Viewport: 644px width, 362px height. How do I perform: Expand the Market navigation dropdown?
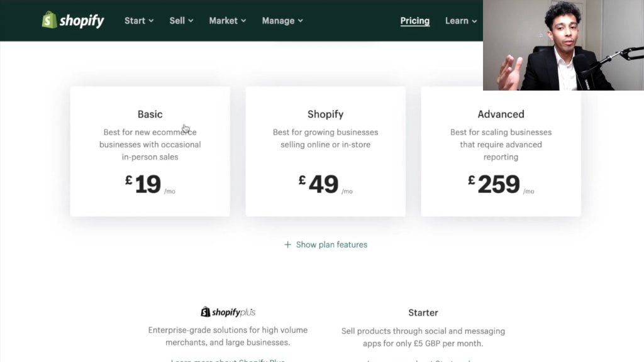228,21
